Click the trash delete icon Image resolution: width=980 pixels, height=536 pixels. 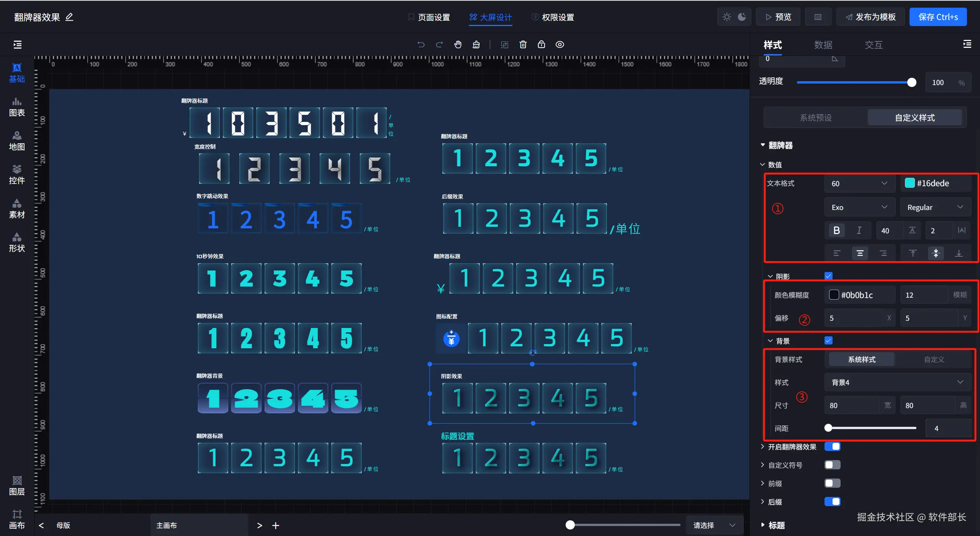[523, 44]
